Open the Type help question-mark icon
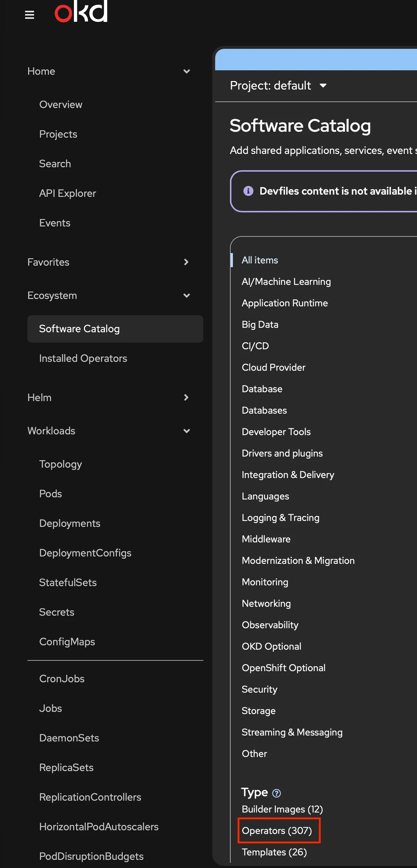The height and width of the screenshot is (868, 417). [277, 793]
